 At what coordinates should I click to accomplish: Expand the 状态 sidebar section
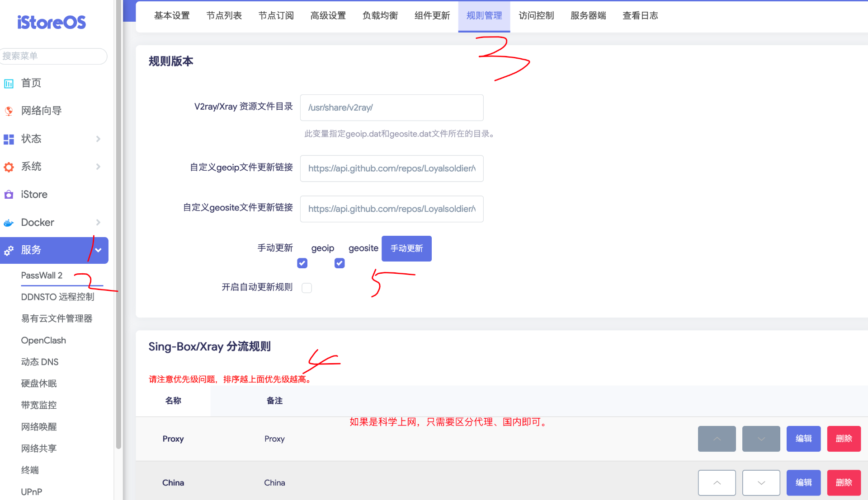pyautogui.click(x=99, y=139)
